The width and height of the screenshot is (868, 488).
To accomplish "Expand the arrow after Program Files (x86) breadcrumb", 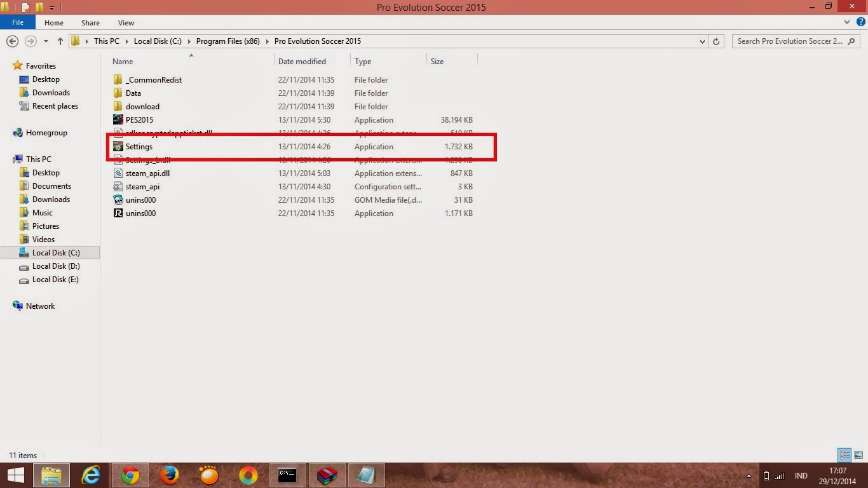I will click(x=267, y=41).
